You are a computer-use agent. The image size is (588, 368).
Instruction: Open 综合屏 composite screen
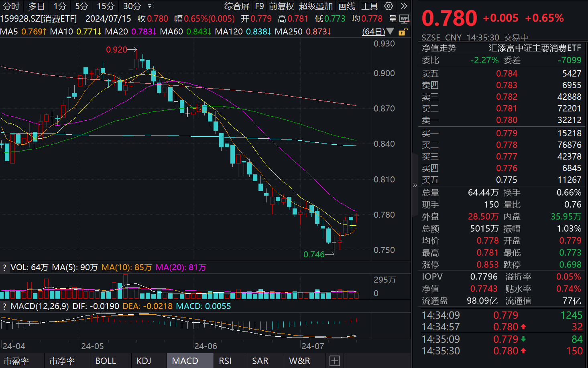237,6
